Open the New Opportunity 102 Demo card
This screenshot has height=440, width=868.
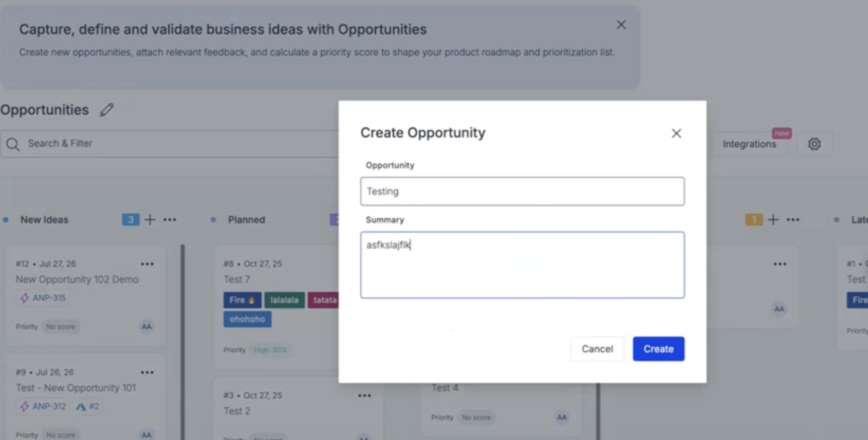pos(77,279)
